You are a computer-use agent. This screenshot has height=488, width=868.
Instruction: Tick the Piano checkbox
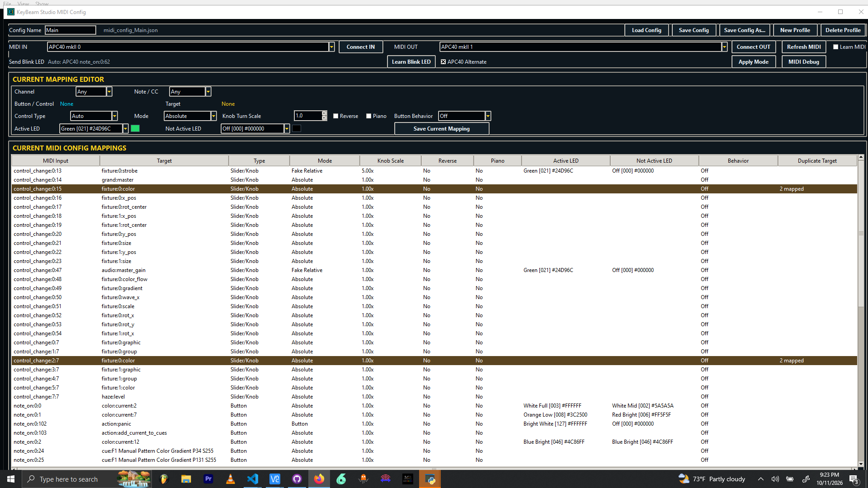(x=369, y=116)
